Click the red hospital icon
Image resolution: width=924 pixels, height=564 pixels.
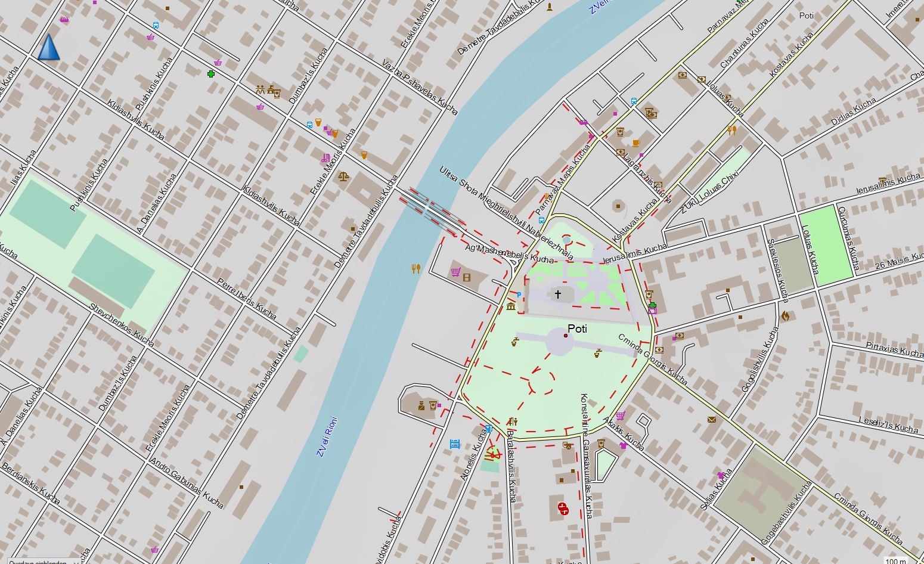point(562,509)
